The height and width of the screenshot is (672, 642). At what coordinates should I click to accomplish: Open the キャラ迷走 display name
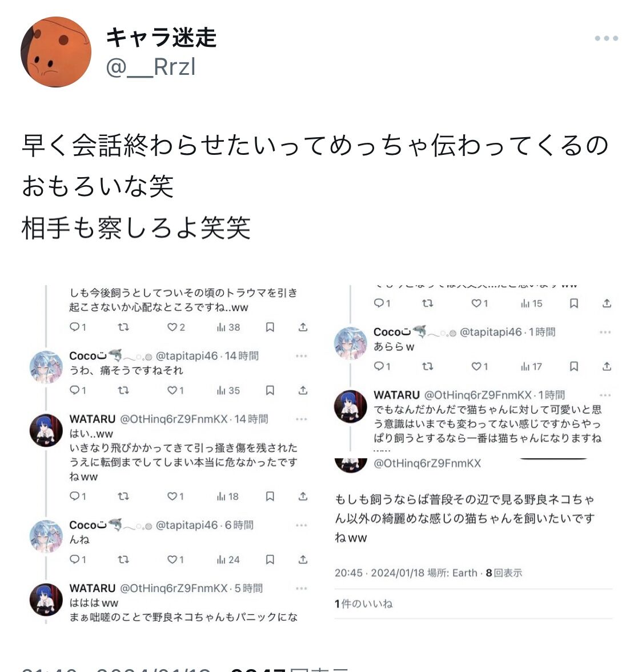(161, 37)
